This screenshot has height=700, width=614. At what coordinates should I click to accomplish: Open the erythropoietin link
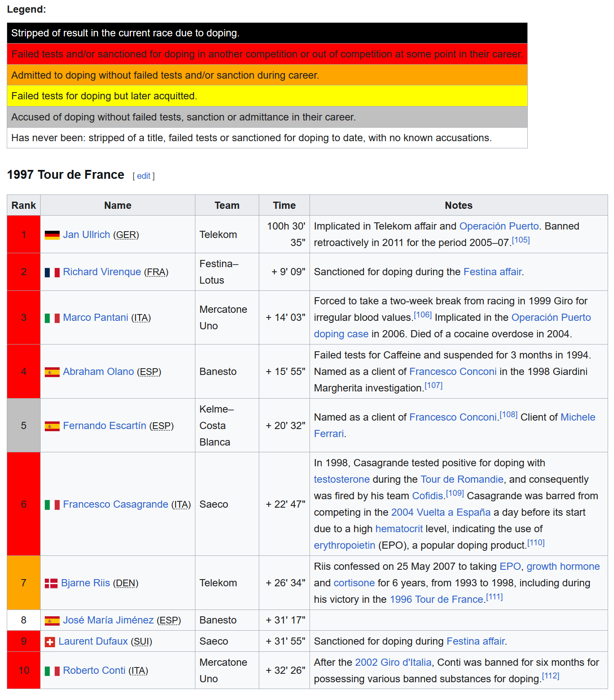345,545
